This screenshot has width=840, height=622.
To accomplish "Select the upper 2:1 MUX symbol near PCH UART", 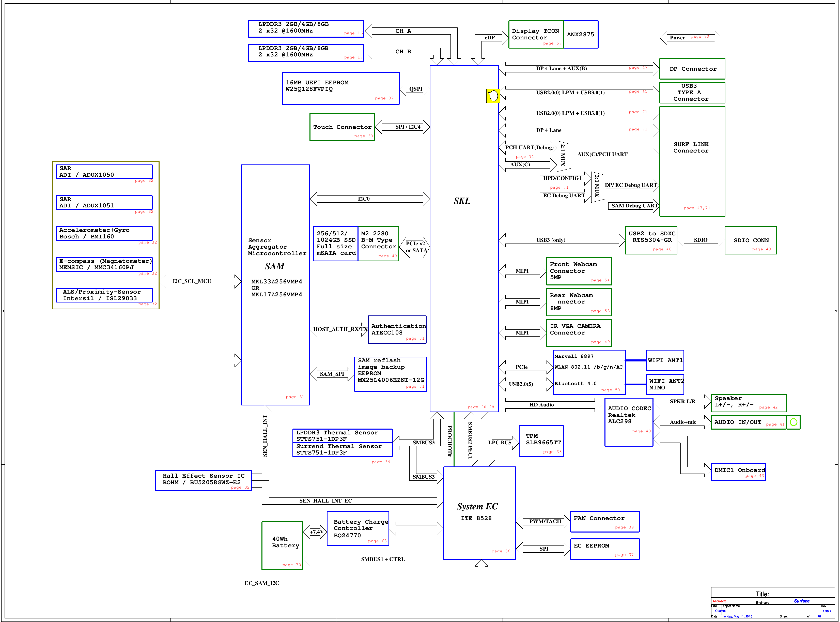I will (563, 156).
